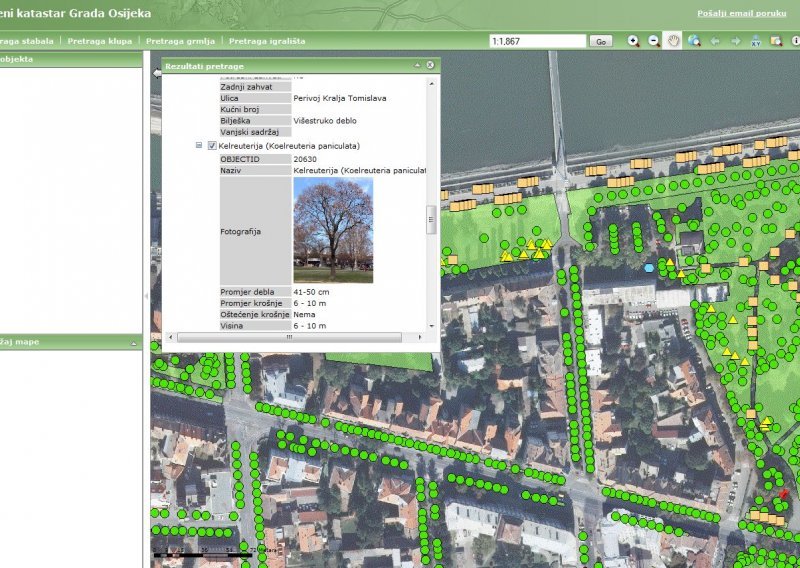Select OBJECTID value 20630
Screen dimensions: 800x568
[305, 159]
